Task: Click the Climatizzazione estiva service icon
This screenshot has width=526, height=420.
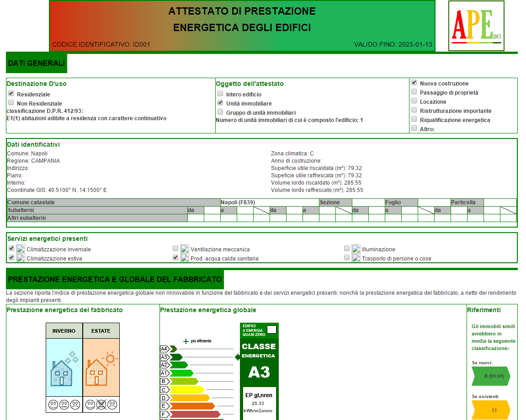Action: click(21, 258)
